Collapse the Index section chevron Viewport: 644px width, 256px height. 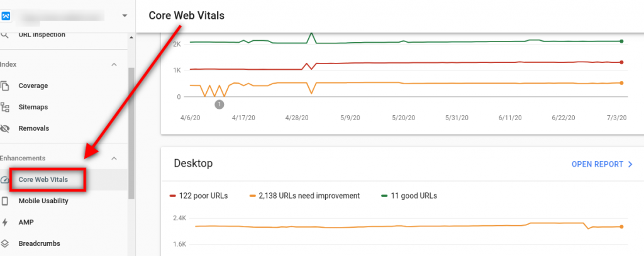click(x=114, y=64)
